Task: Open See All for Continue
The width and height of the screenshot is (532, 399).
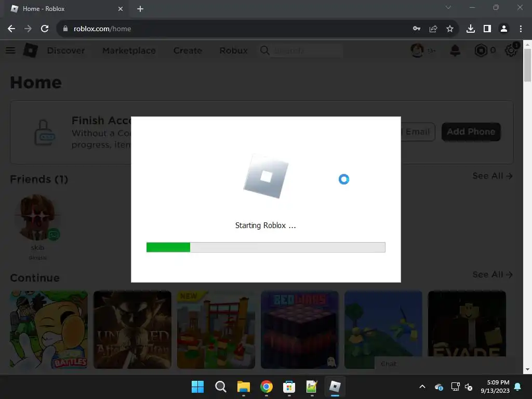Action: click(493, 274)
